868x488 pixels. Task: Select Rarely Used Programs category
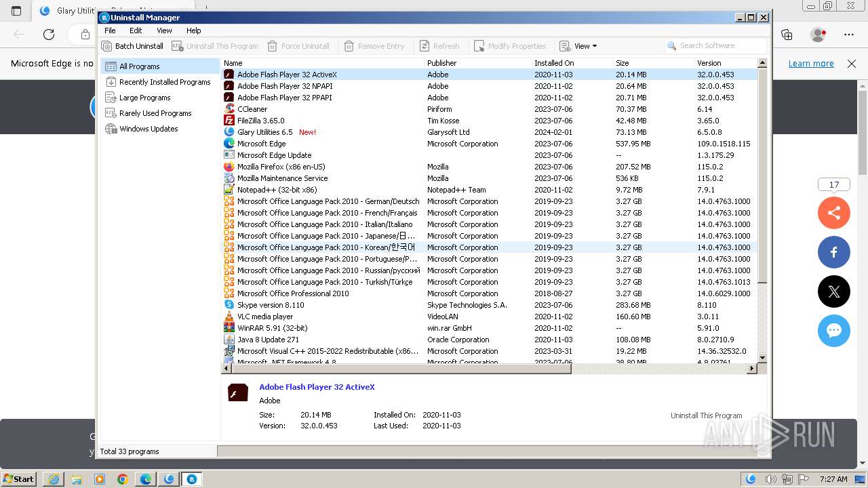tap(160, 113)
